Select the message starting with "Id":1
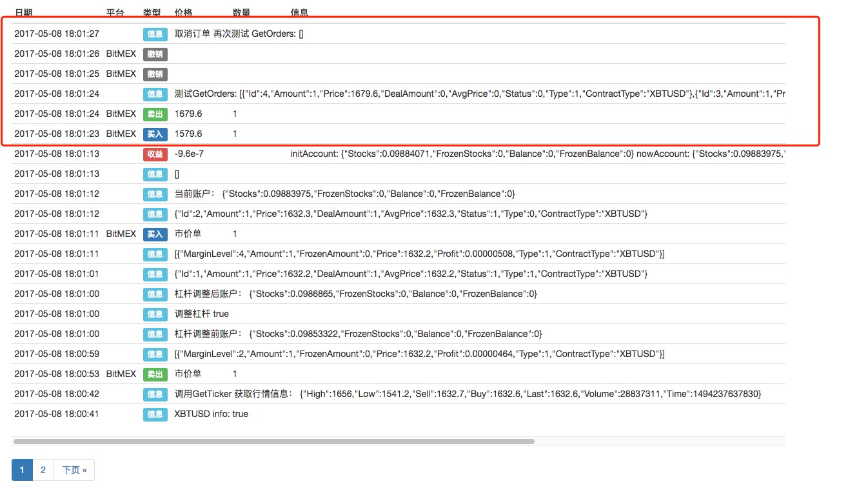This screenshot has height=488, width=868. pos(411,274)
